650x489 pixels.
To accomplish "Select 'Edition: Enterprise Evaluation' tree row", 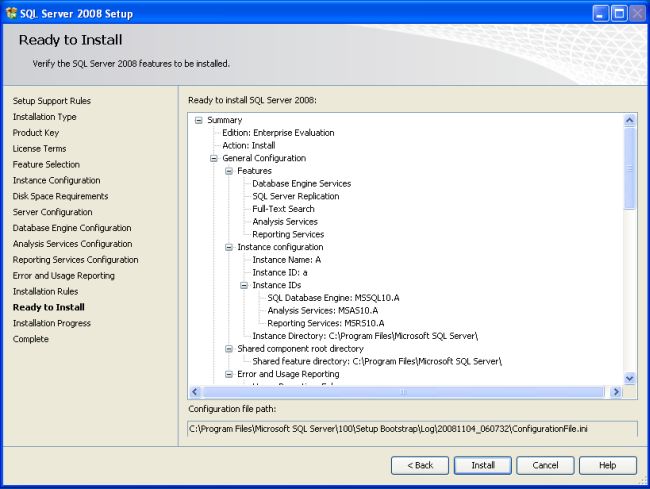I will [278, 133].
